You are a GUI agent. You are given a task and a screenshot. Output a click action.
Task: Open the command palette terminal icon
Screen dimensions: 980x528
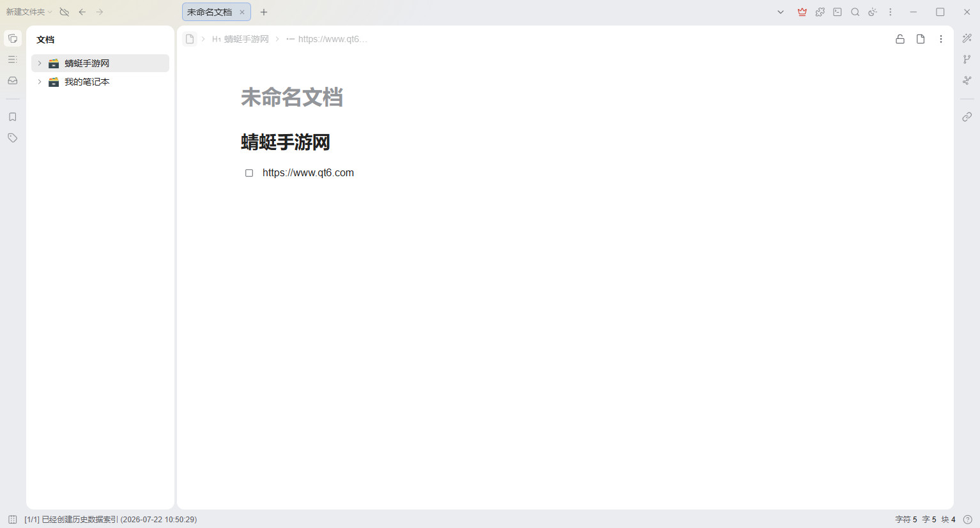[838, 12]
